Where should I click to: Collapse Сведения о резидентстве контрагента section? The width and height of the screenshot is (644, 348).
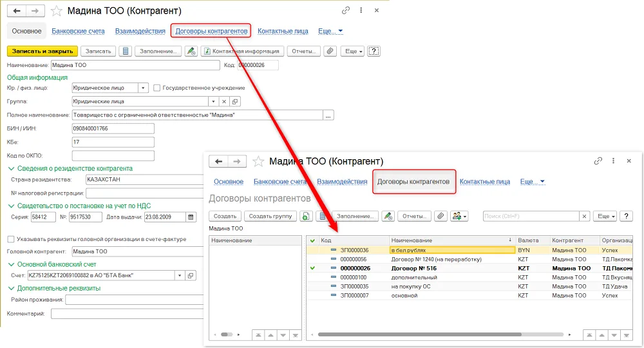tap(11, 168)
